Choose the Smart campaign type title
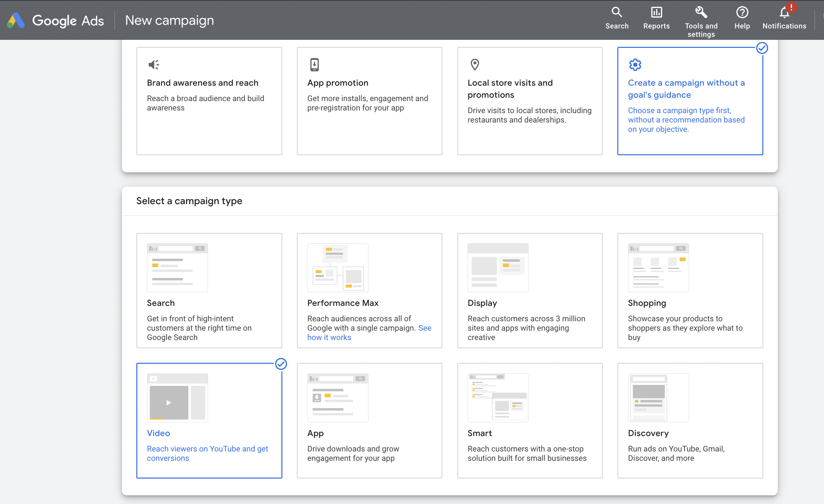This screenshot has width=824, height=504. (480, 433)
